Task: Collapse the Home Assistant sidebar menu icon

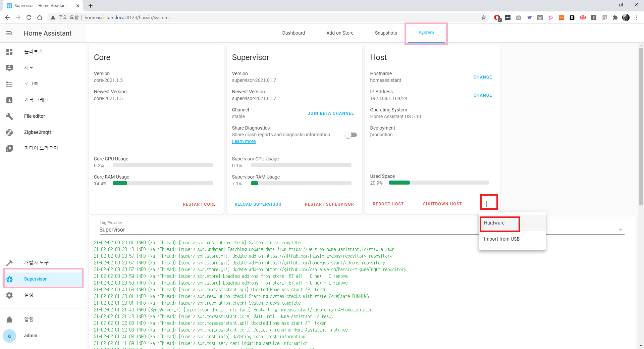Action: [9, 33]
